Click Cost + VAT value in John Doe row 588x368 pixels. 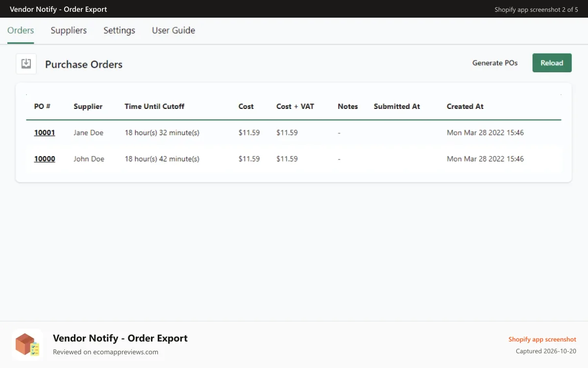click(287, 159)
